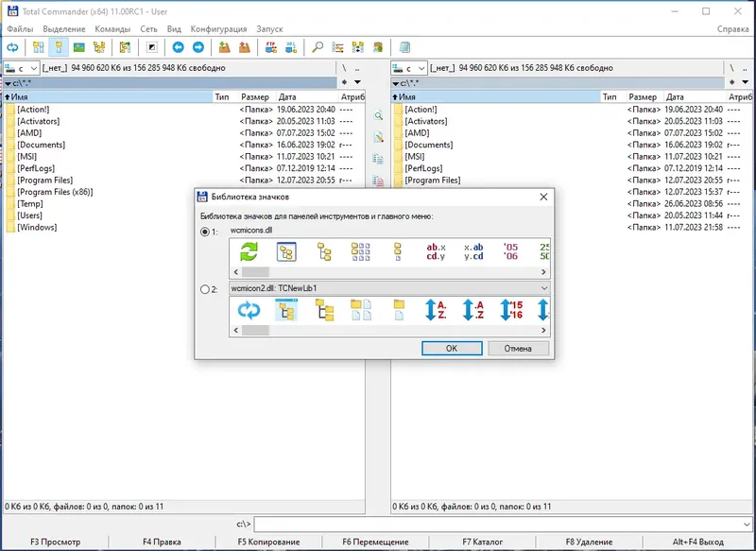Select blue refresh arrows icon in TCNewLib1 row
The image size is (756, 551).
(x=249, y=310)
